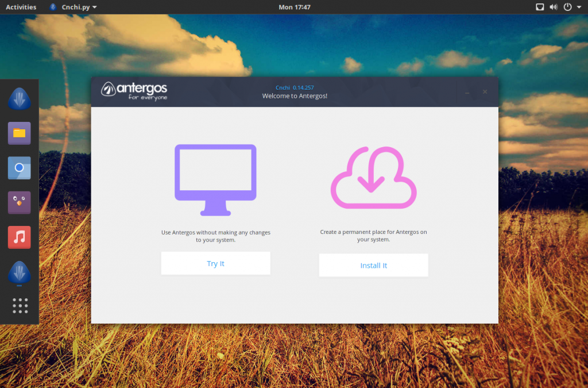Select the running Cnchi dock icon
Image resolution: width=588 pixels, height=388 pixels.
20,272
